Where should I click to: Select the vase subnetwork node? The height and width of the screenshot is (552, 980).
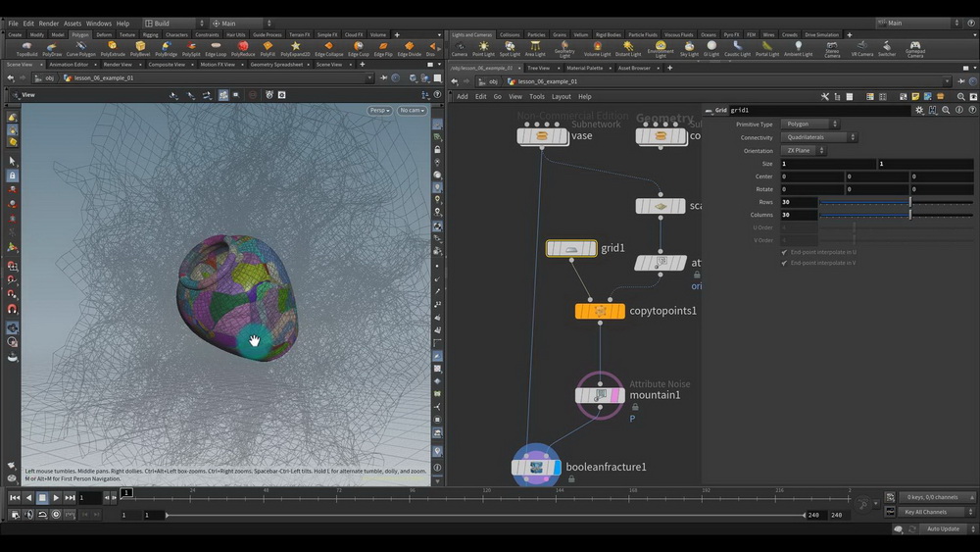(543, 135)
